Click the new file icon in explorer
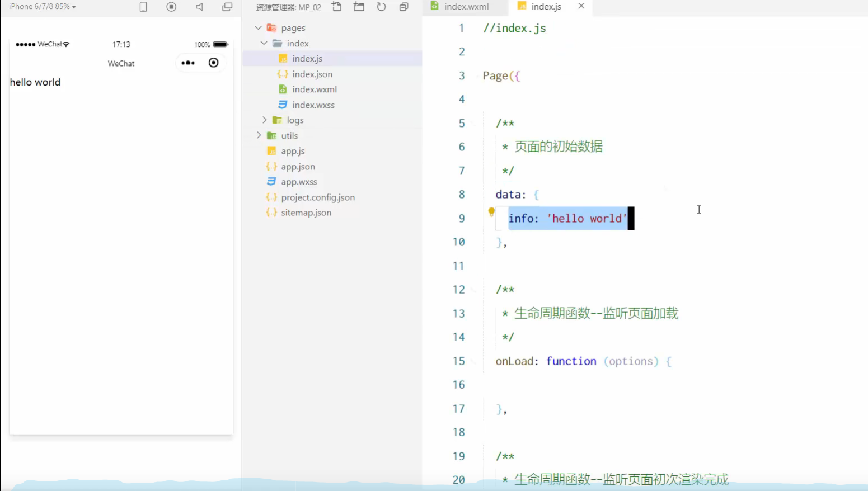This screenshot has width=868, height=491. (336, 7)
